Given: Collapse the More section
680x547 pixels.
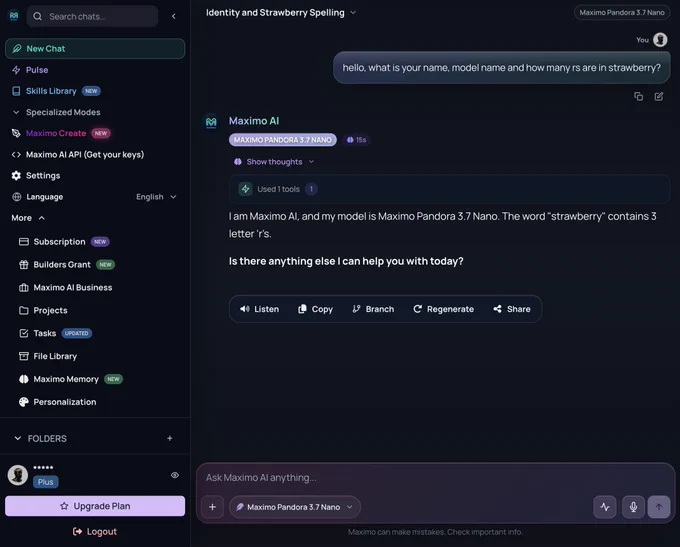Looking at the screenshot, I should click(28, 218).
